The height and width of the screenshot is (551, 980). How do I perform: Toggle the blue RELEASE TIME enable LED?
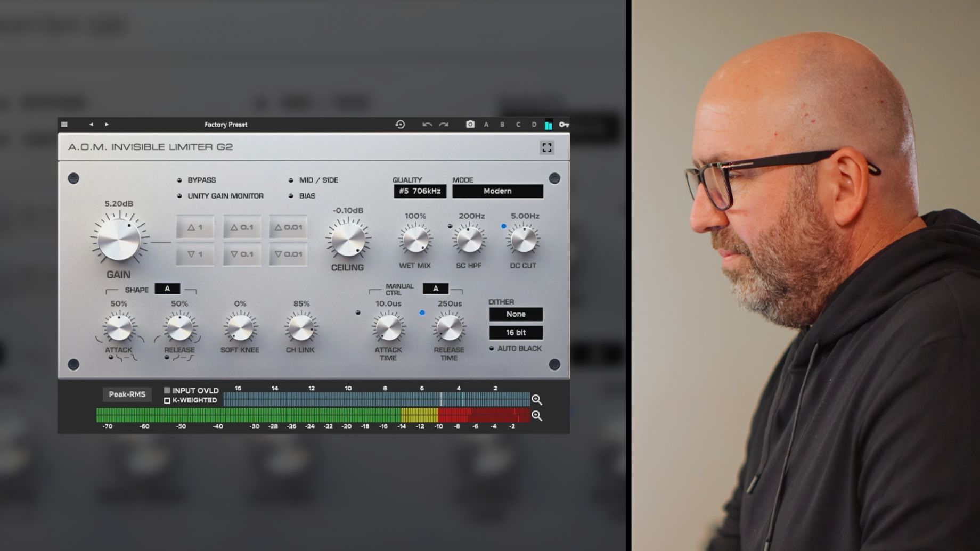coord(422,312)
